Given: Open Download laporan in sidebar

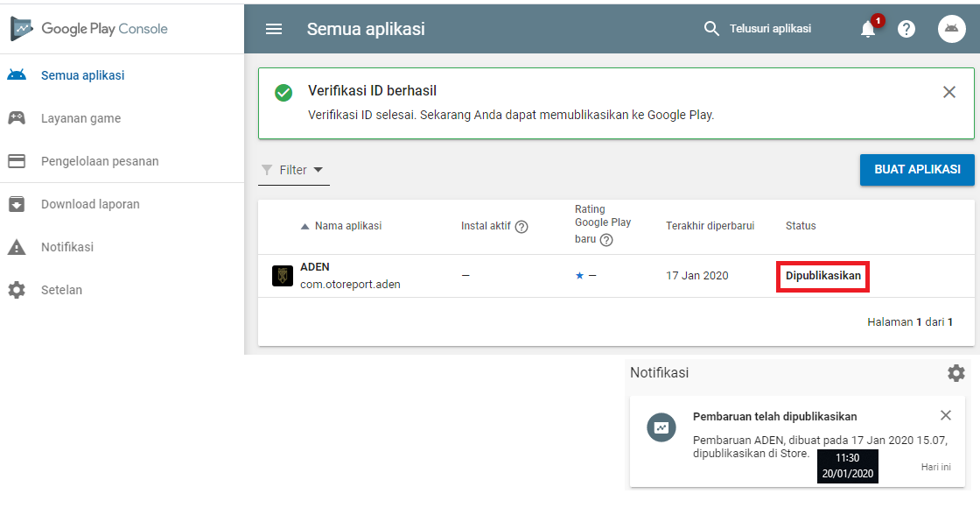Looking at the screenshot, I should pyautogui.click(x=90, y=204).
